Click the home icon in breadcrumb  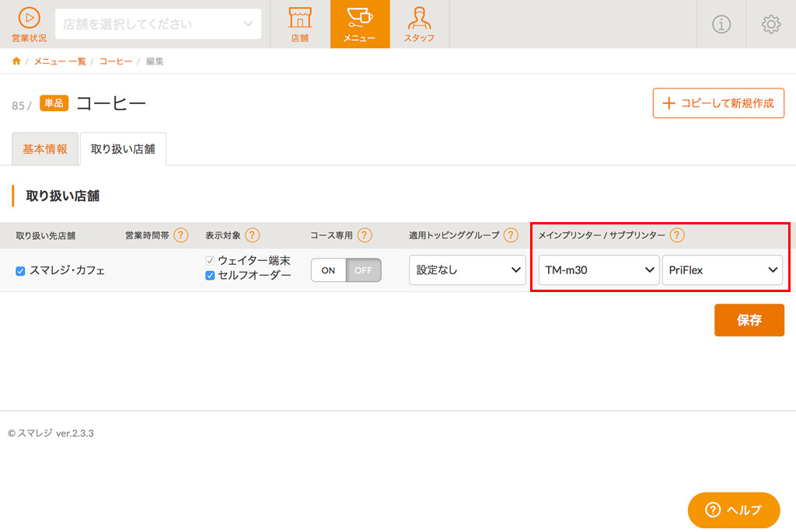coord(16,61)
